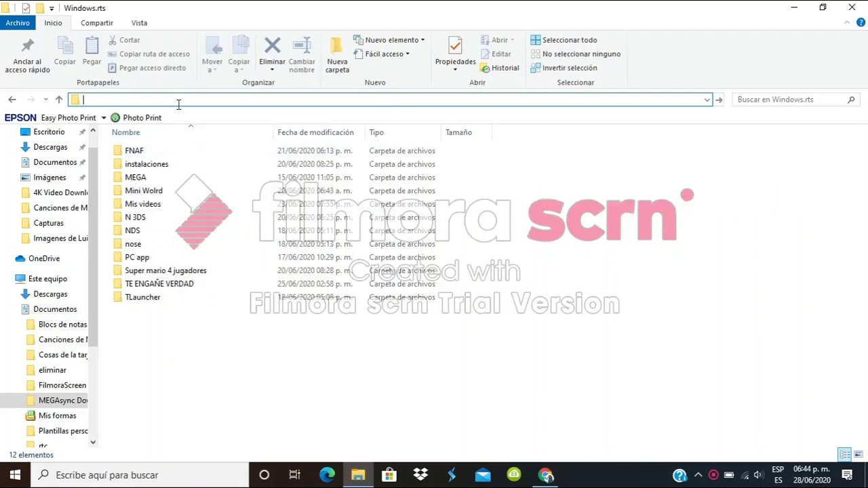Click the taskbar search box

coord(140,475)
